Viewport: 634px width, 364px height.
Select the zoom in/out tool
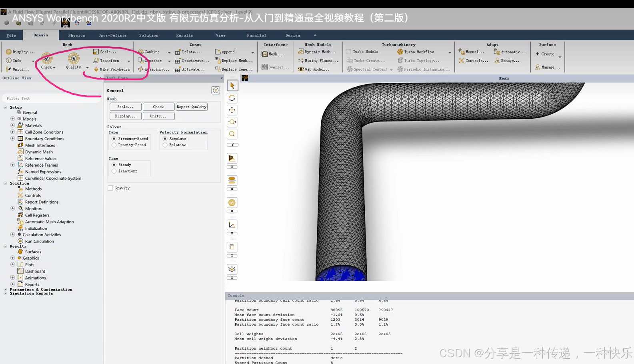pyautogui.click(x=232, y=122)
